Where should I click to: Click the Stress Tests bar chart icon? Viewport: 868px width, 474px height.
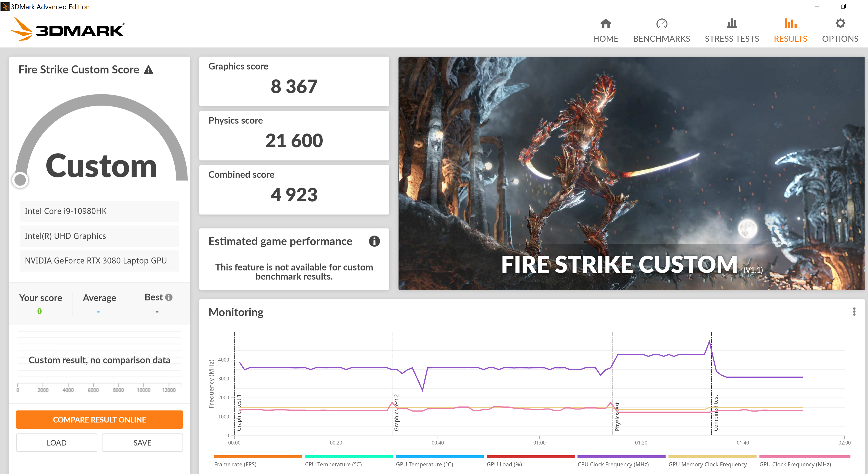(x=731, y=23)
